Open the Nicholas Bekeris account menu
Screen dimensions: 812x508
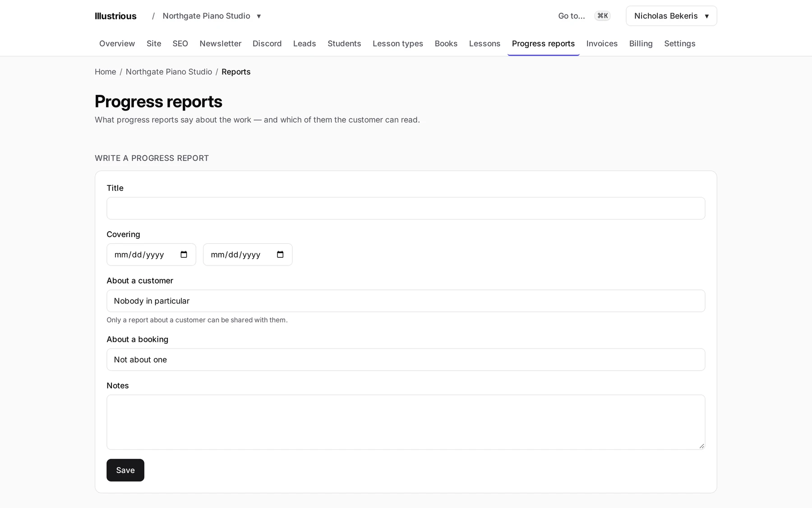pyautogui.click(x=671, y=16)
